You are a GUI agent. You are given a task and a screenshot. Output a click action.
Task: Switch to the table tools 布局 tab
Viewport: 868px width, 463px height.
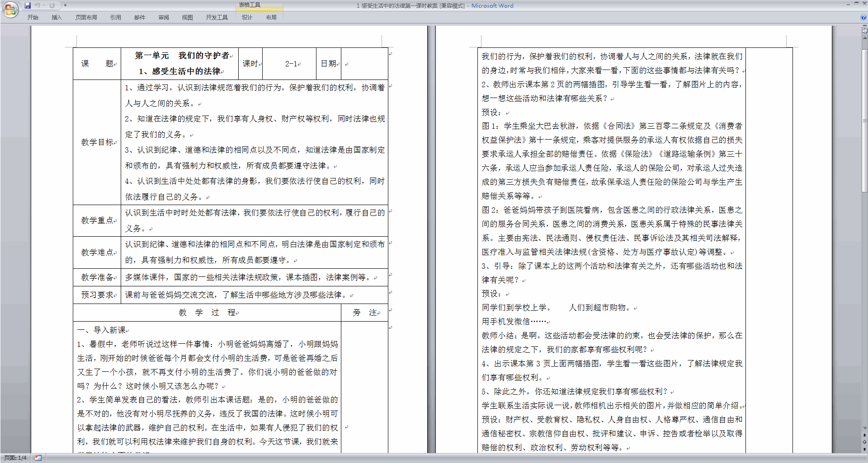[271, 18]
